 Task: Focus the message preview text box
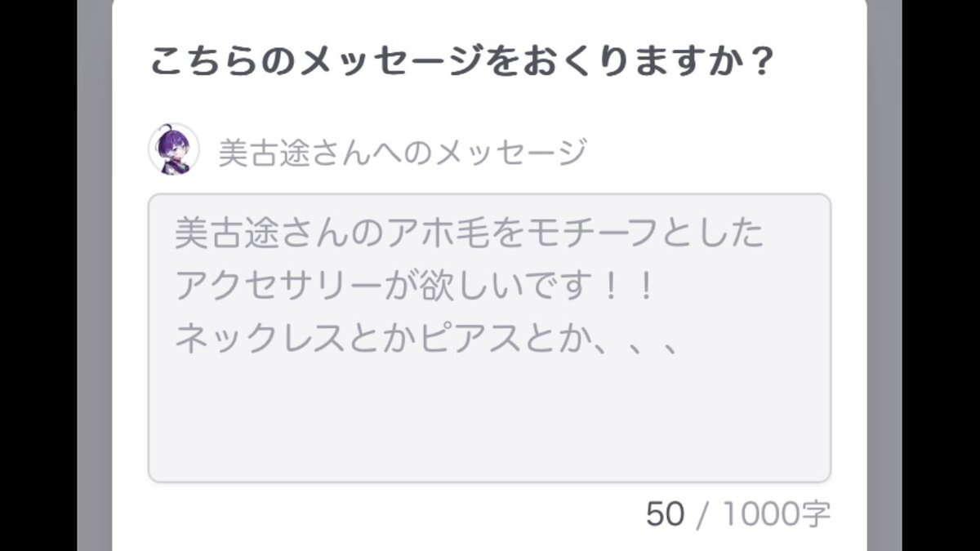489,338
